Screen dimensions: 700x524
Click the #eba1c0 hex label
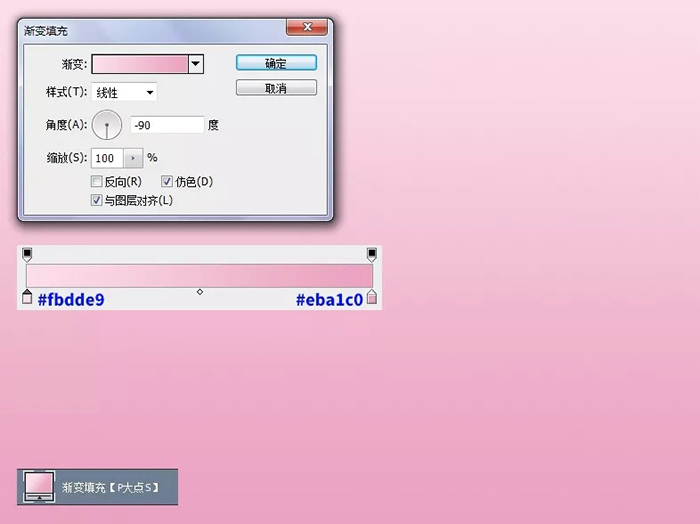(x=329, y=299)
